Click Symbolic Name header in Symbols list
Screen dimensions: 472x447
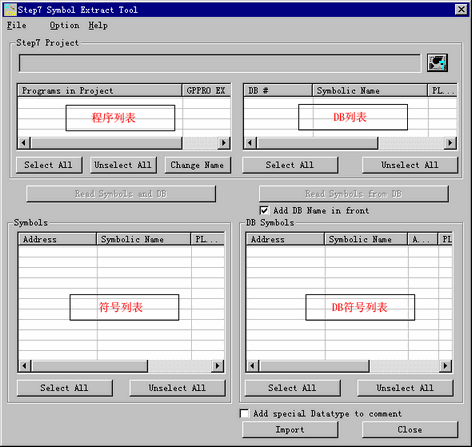(x=144, y=239)
